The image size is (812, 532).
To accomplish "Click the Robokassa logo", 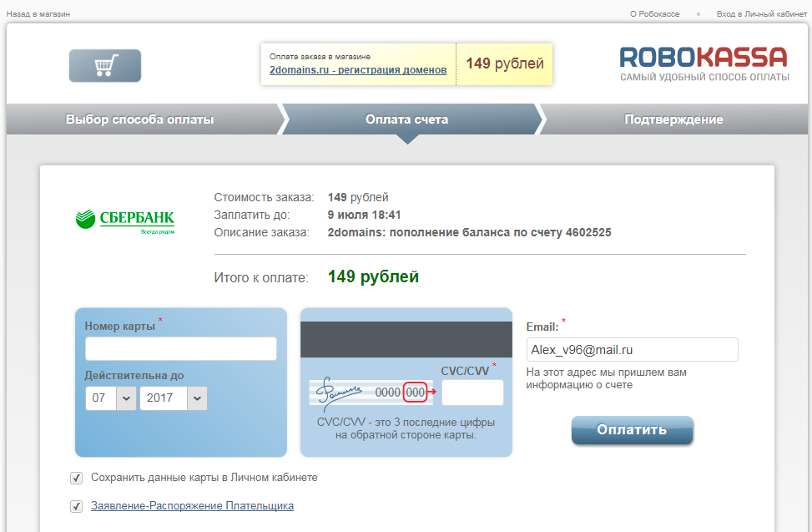I will 704,63.
